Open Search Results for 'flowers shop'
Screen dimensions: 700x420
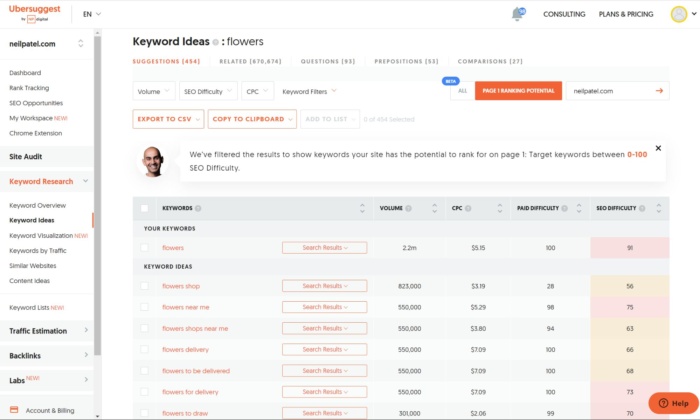pos(325,286)
